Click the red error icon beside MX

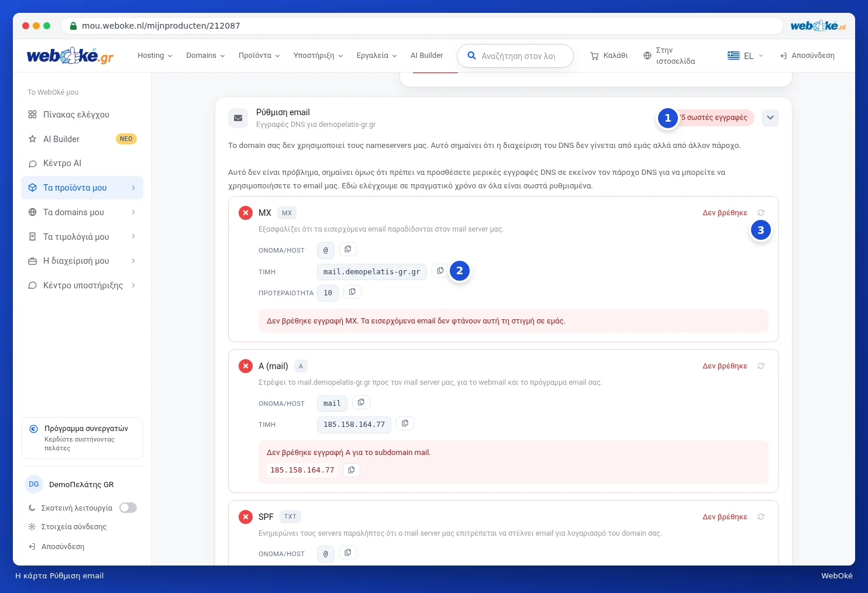(x=246, y=213)
